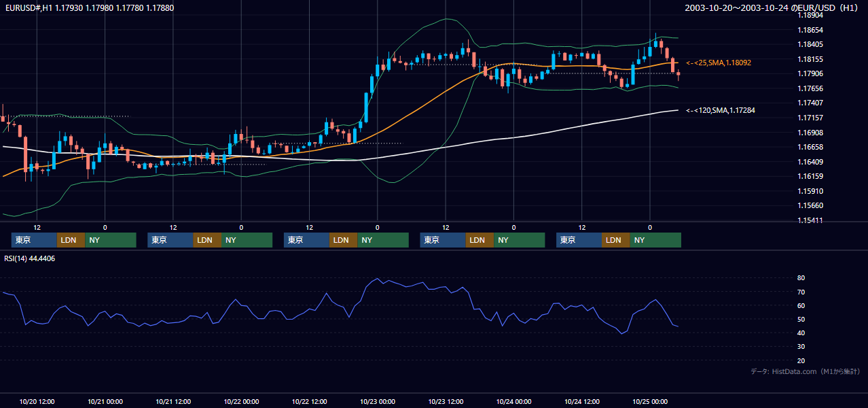Select the 10/20 12:00 time axis label
This screenshot has width=868, height=408.
(37, 401)
